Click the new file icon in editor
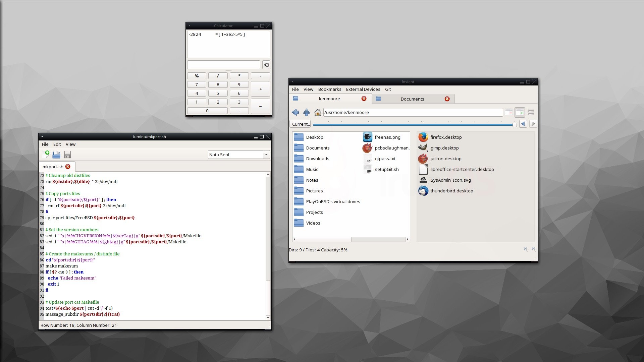 (x=46, y=155)
